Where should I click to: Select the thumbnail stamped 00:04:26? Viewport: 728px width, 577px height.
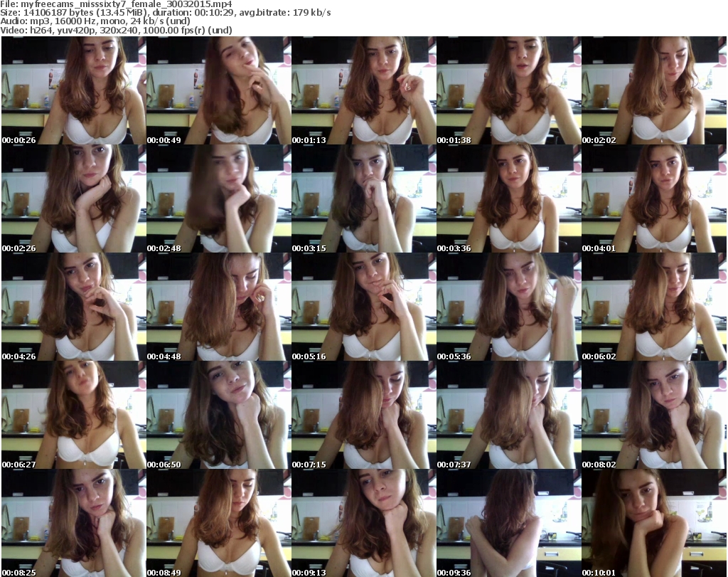(74, 307)
